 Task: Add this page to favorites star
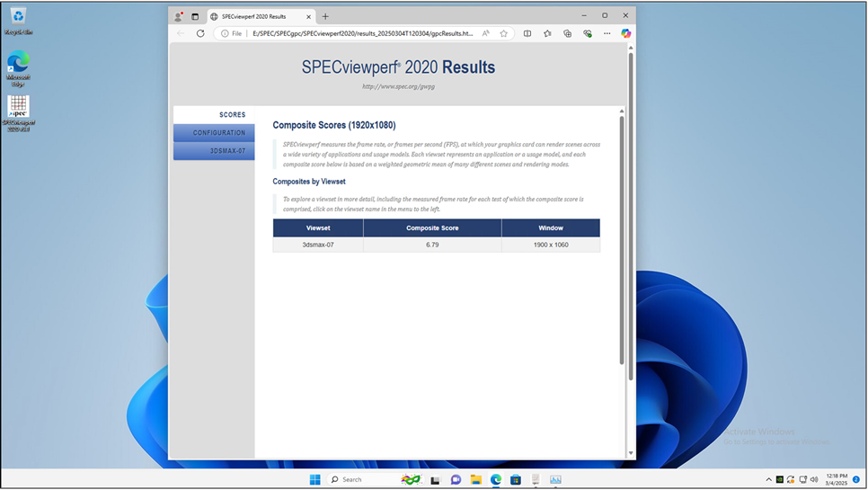click(504, 33)
